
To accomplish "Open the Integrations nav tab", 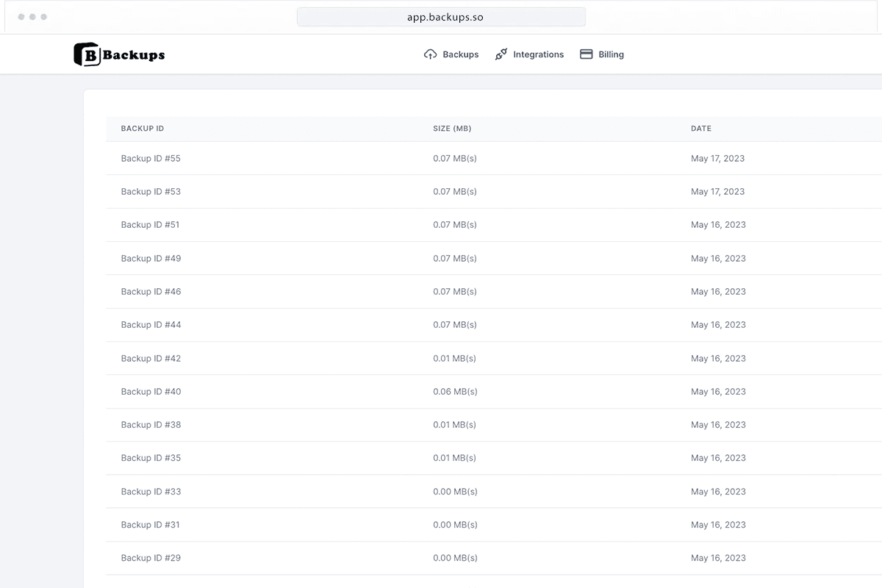I will 538,54.
